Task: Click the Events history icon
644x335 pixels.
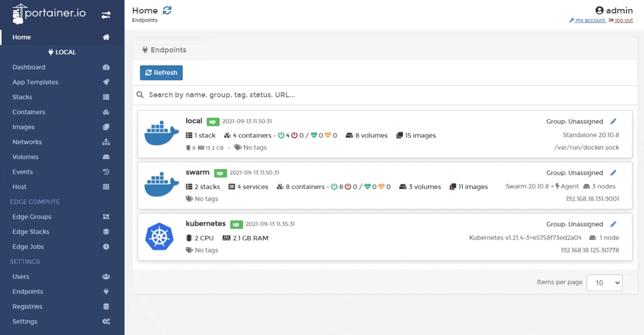Action: [106, 172]
